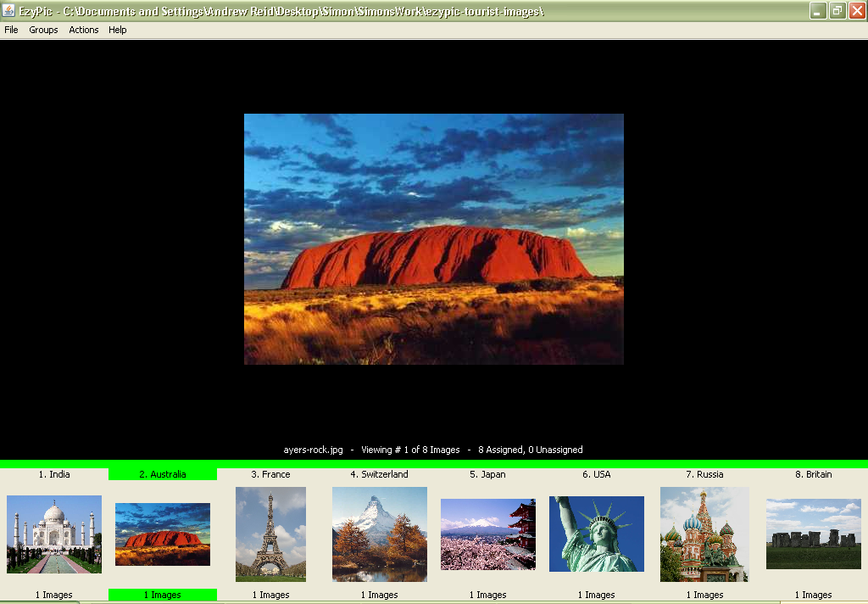Click the Eiffel Tower thumbnail under France
Image resolution: width=868 pixels, height=604 pixels.
pos(270,534)
